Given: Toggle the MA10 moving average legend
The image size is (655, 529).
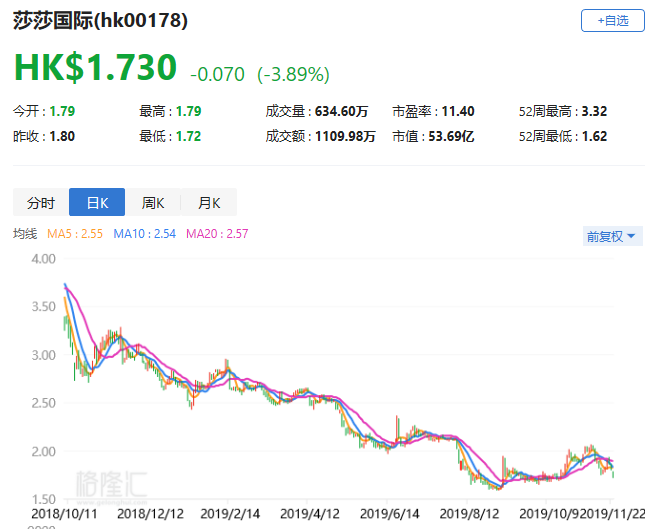Looking at the screenshot, I should 144,234.
